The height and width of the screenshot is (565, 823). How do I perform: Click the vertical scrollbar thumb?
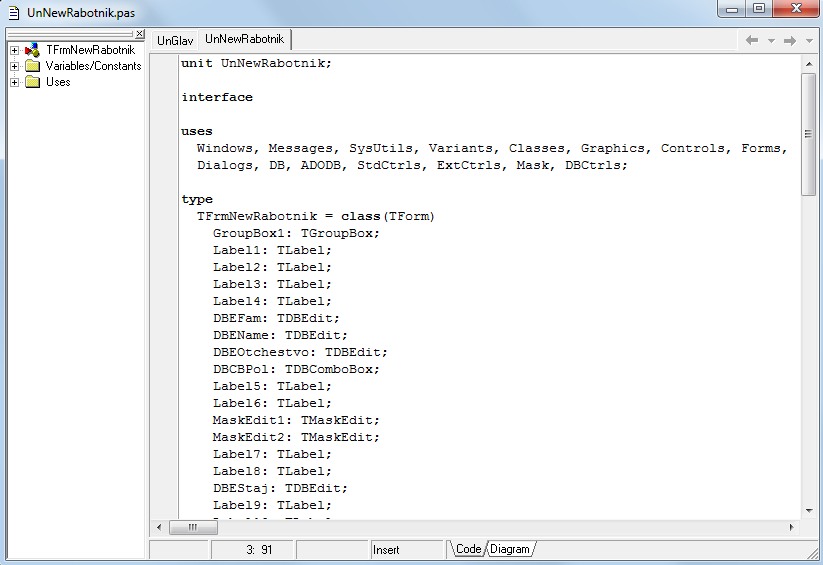tap(808, 134)
